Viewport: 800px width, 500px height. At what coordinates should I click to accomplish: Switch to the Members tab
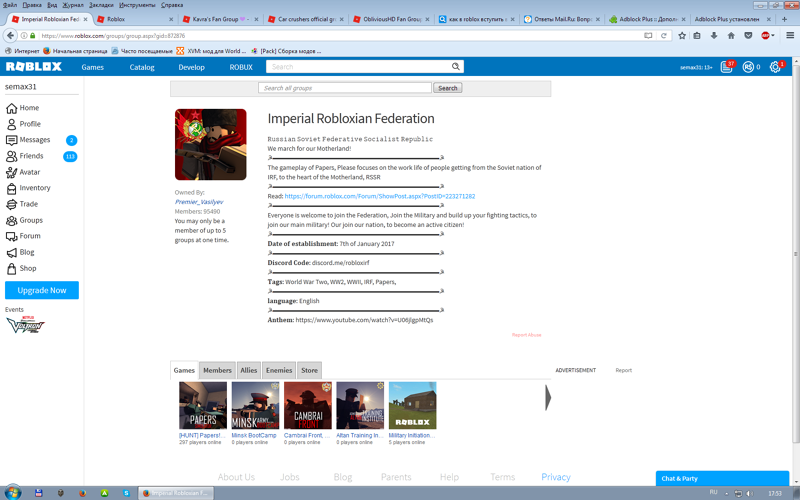coord(217,370)
